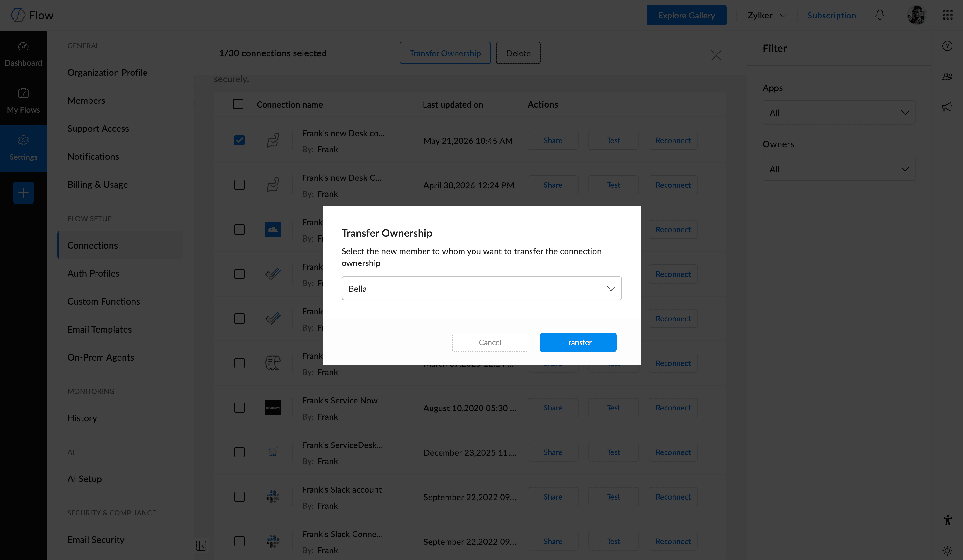
Task: Click the connection icon above the ServiceNow row
Action: pos(273,363)
